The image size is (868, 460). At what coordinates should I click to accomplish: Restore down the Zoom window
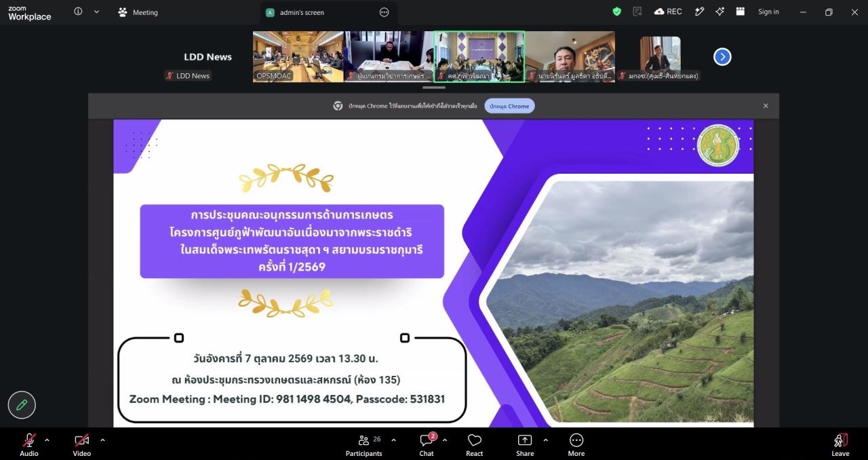(829, 12)
